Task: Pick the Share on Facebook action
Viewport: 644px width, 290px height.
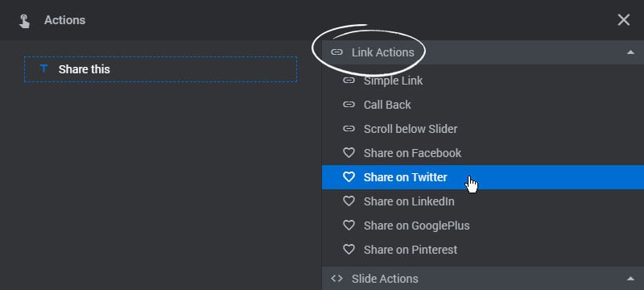Action: [x=483, y=153]
